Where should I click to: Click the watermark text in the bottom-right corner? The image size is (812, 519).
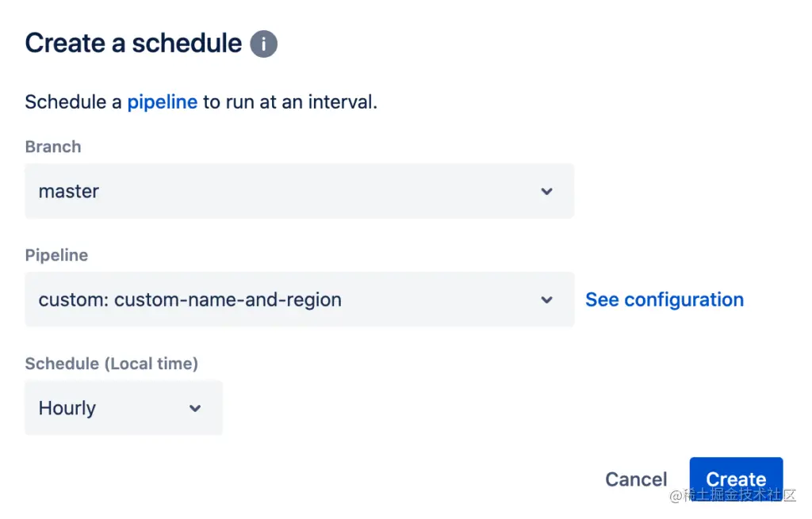(x=733, y=495)
